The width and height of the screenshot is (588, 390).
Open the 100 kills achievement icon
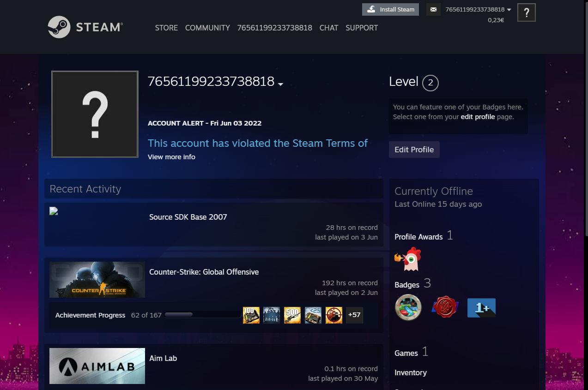click(x=251, y=315)
